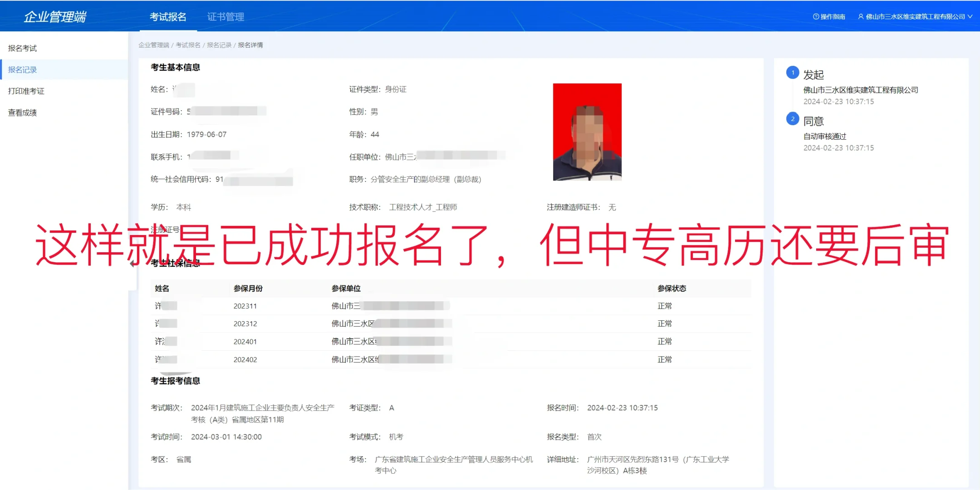Click the 考试报名 breadcrumb link
This screenshot has height=490, width=980.
point(188,45)
